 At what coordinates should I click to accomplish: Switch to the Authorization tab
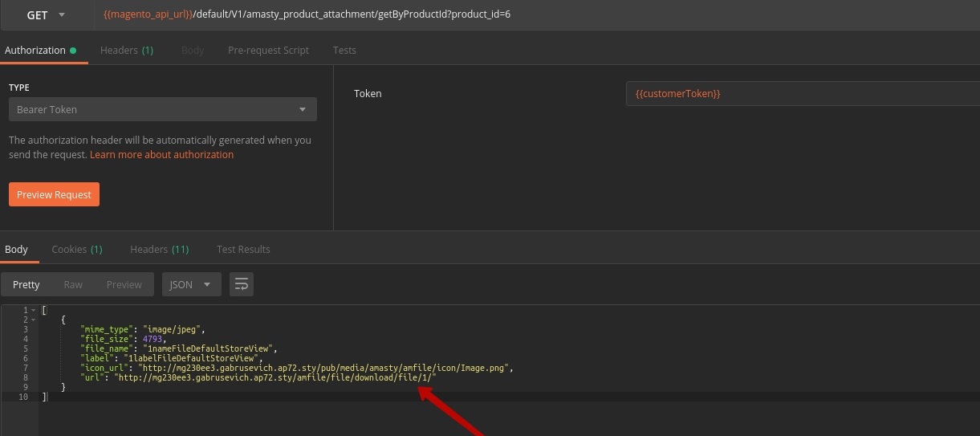35,50
